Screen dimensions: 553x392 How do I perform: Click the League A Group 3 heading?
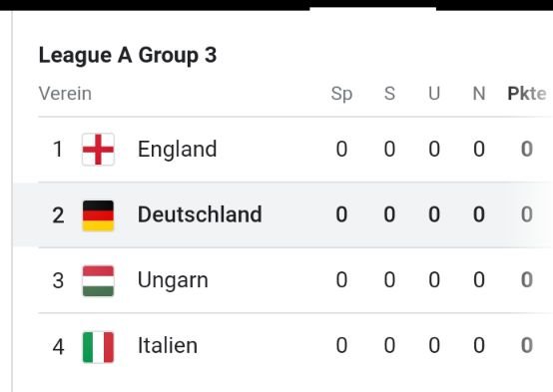pyautogui.click(x=128, y=56)
